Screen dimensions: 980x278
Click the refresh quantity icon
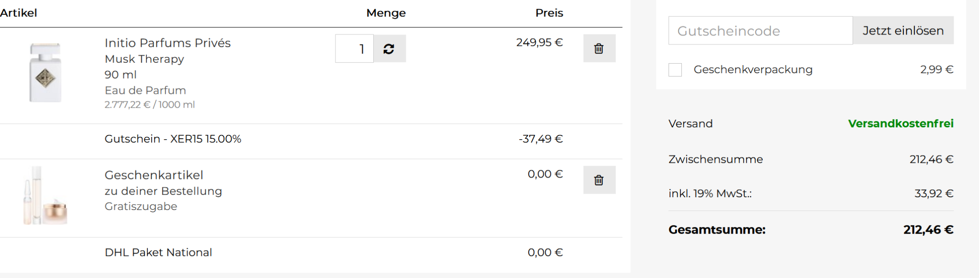pos(389,49)
